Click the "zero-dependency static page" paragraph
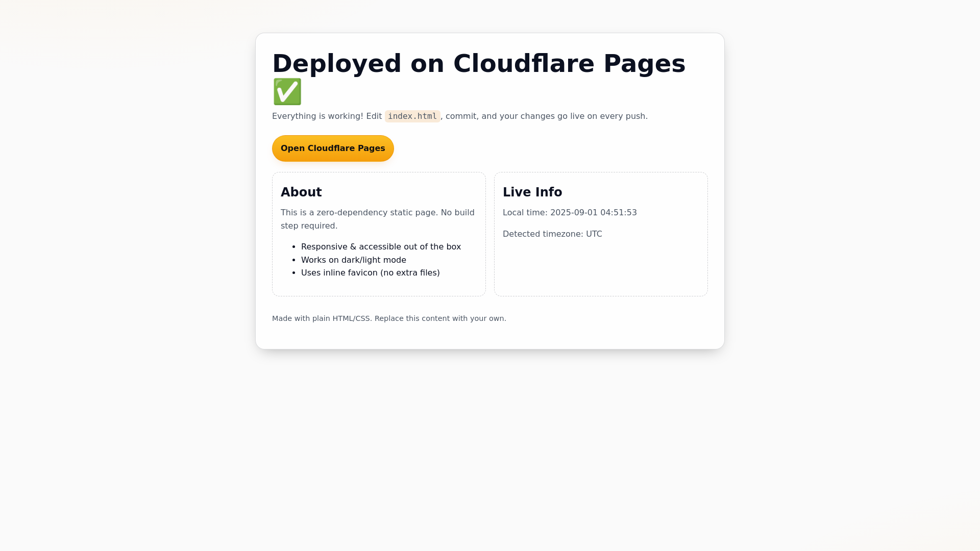Viewport: 980px width, 551px height. point(378,219)
